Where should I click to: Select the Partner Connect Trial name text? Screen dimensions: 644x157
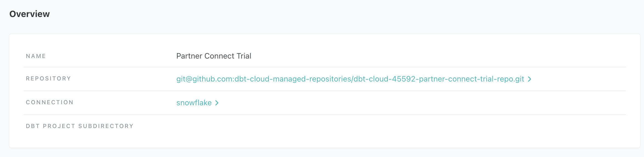(x=214, y=56)
